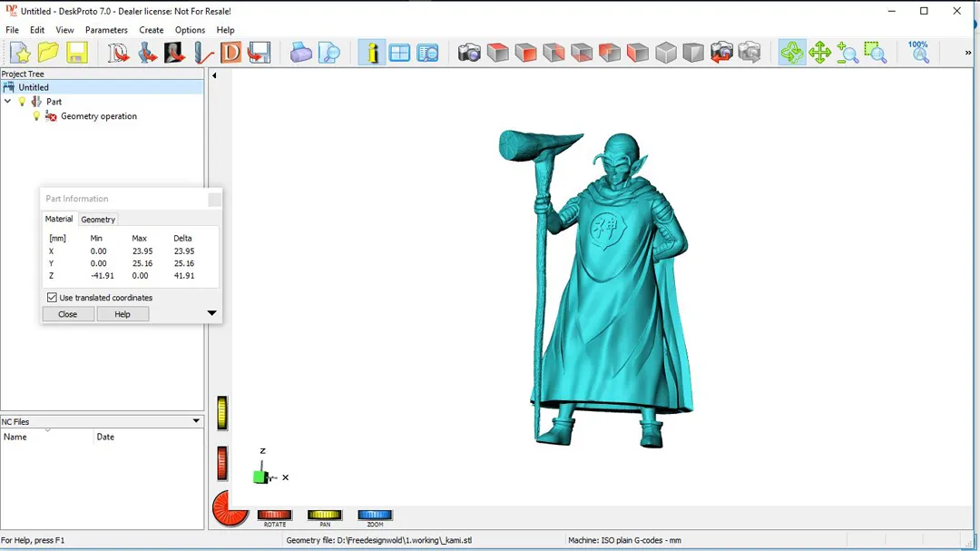The width and height of the screenshot is (980, 551).
Task: Close the Part Information panel via title box
Action: 214,199
